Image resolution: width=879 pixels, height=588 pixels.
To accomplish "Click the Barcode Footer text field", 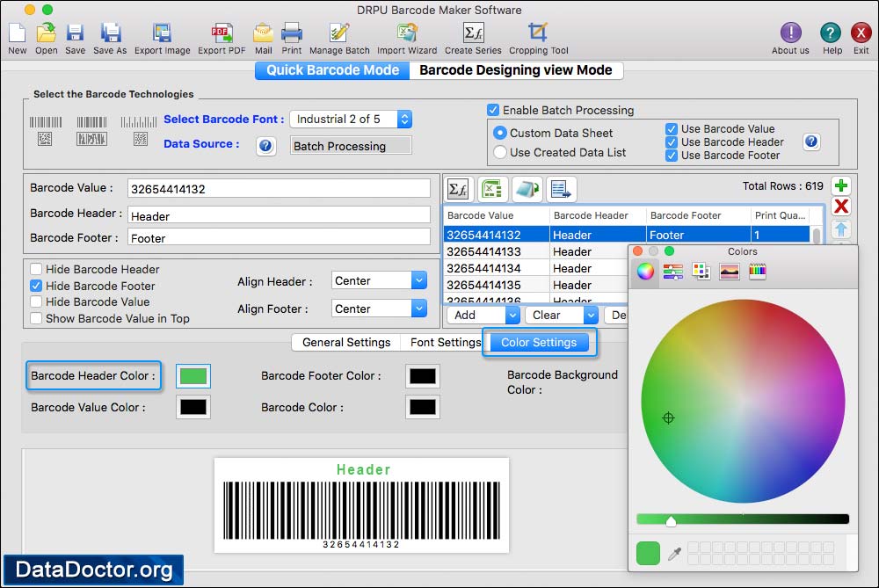I will [x=279, y=237].
